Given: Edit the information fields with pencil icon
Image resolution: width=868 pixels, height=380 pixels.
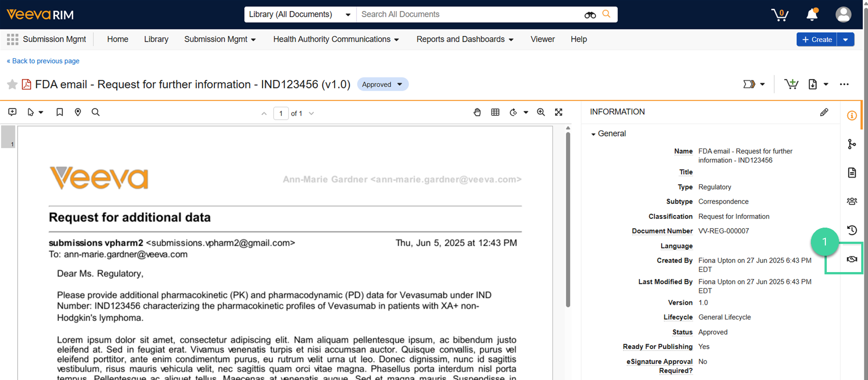Looking at the screenshot, I should click(x=824, y=112).
